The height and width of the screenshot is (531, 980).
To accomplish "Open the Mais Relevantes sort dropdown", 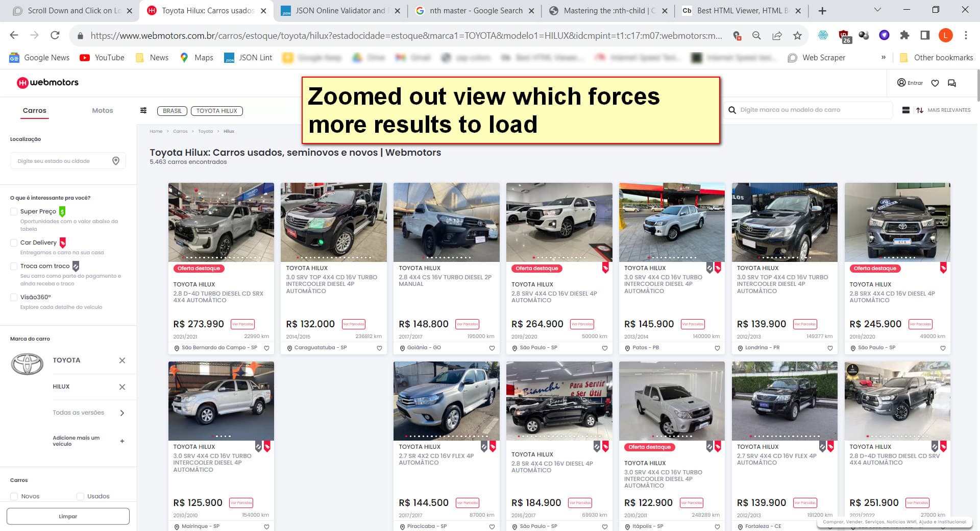I will pos(943,110).
